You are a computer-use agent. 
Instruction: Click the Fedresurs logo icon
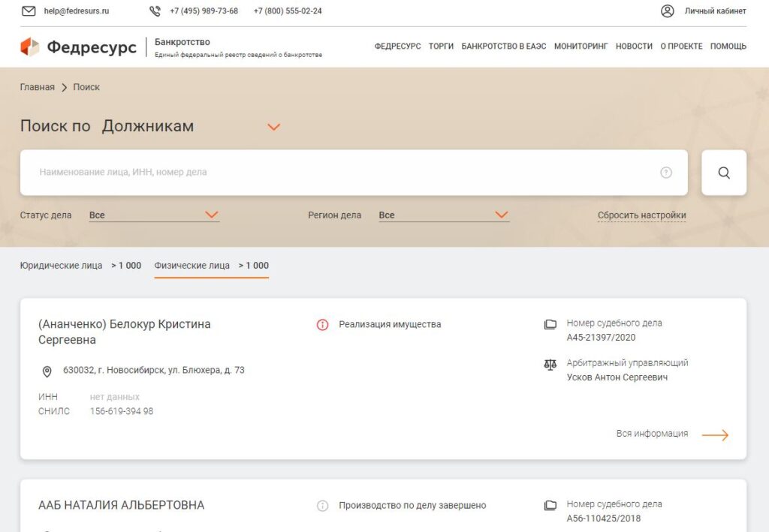coord(29,47)
